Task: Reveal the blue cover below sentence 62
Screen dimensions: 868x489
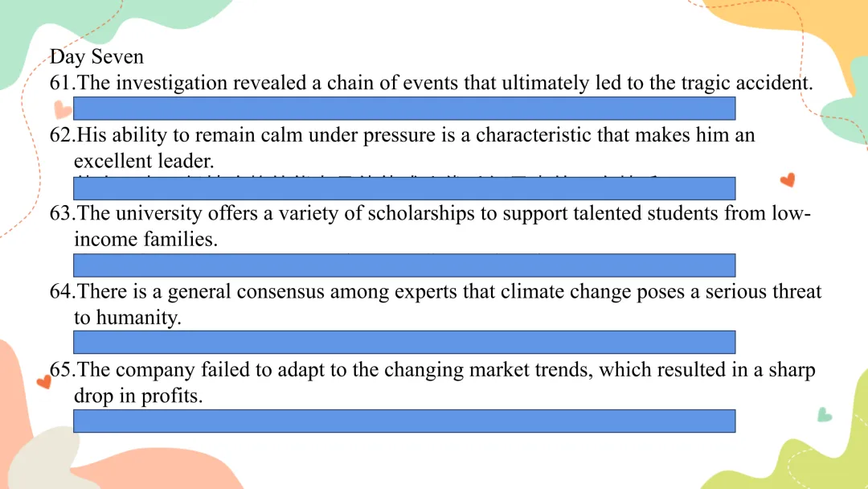Action: (404, 189)
